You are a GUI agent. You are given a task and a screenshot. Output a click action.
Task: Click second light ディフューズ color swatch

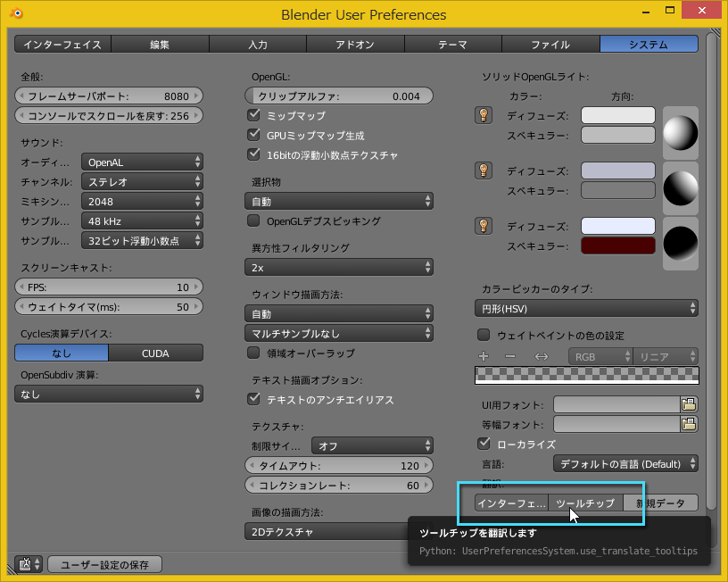pos(618,170)
